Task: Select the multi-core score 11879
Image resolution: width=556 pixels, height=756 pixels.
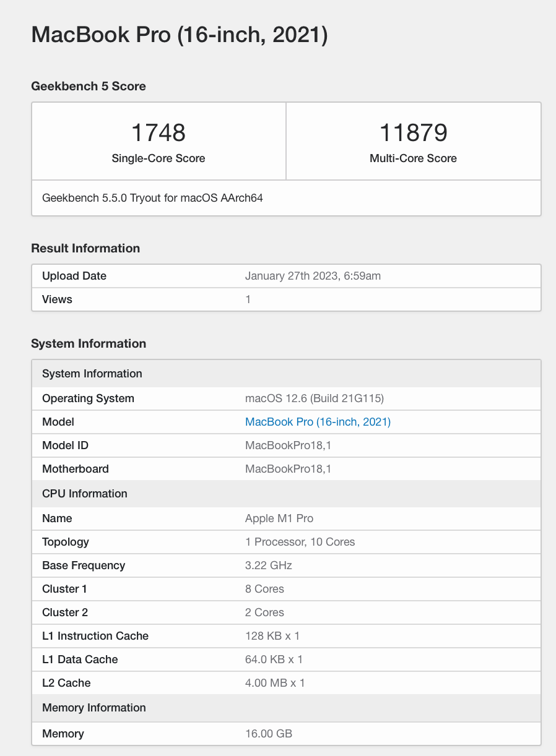Action: pos(413,133)
